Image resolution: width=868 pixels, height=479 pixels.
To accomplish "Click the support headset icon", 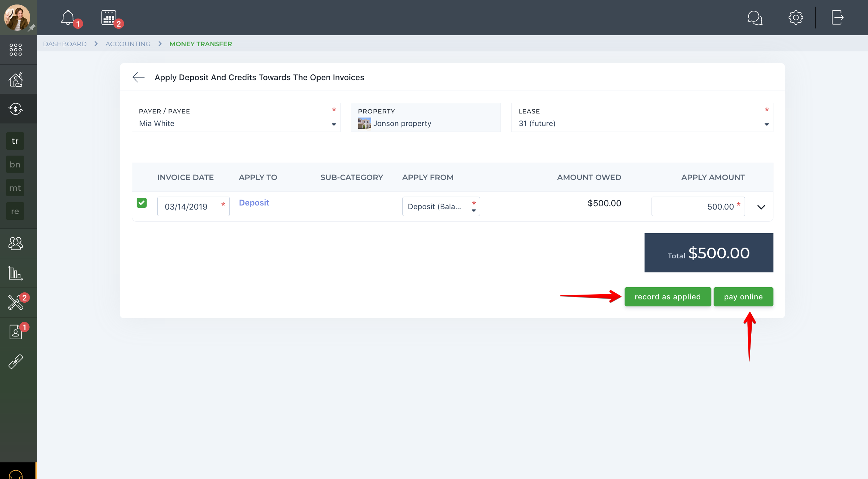I will point(16,475).
